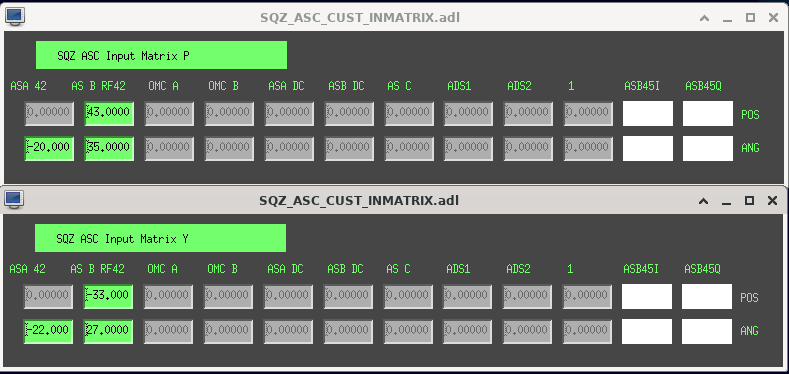Click Matrix Y ANG ASB45I white box

pos(647,331)
